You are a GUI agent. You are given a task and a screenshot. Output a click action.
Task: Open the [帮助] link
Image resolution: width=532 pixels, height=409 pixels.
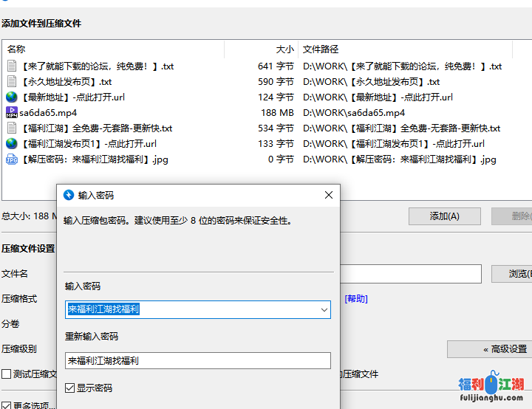point(355,299)
